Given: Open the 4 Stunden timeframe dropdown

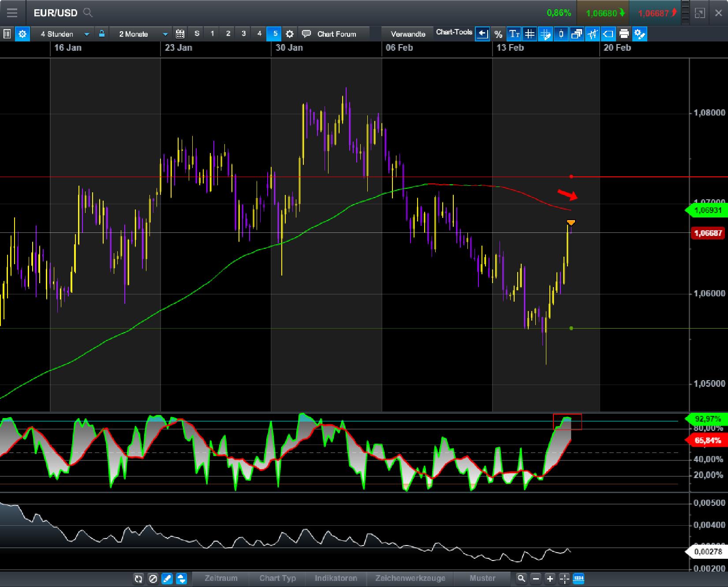Looking at the screenshot, I should (x=62, y=34).
